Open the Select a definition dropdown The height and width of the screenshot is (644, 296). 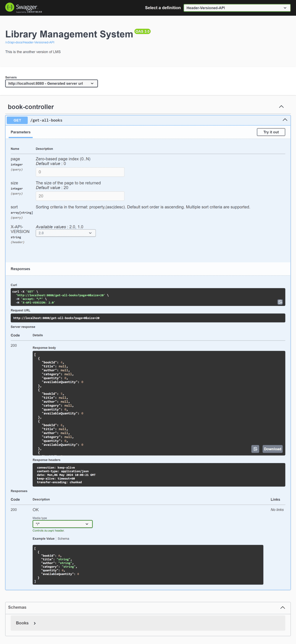click(237, 8)
